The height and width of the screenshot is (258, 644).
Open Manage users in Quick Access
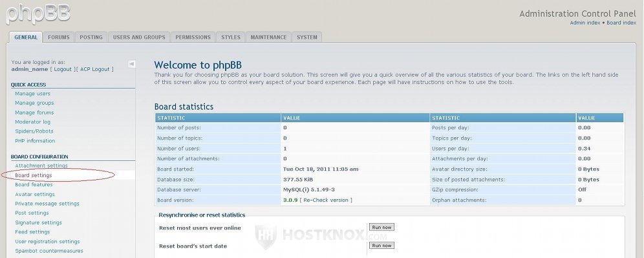(32, 94)
